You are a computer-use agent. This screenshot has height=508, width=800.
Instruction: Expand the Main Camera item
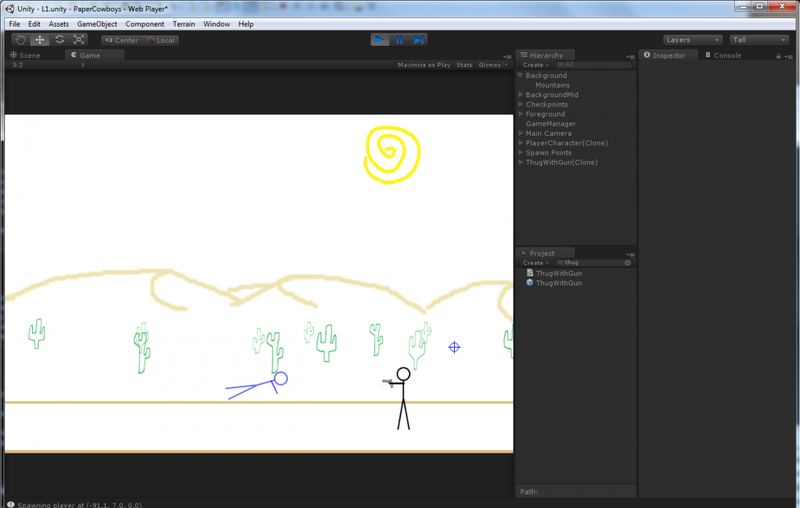pyautogui.click(x=521, y=134)
